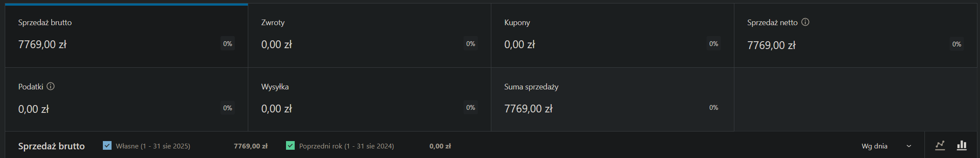
Task: Click the Podatki info icon
Action: coord(50,86)
